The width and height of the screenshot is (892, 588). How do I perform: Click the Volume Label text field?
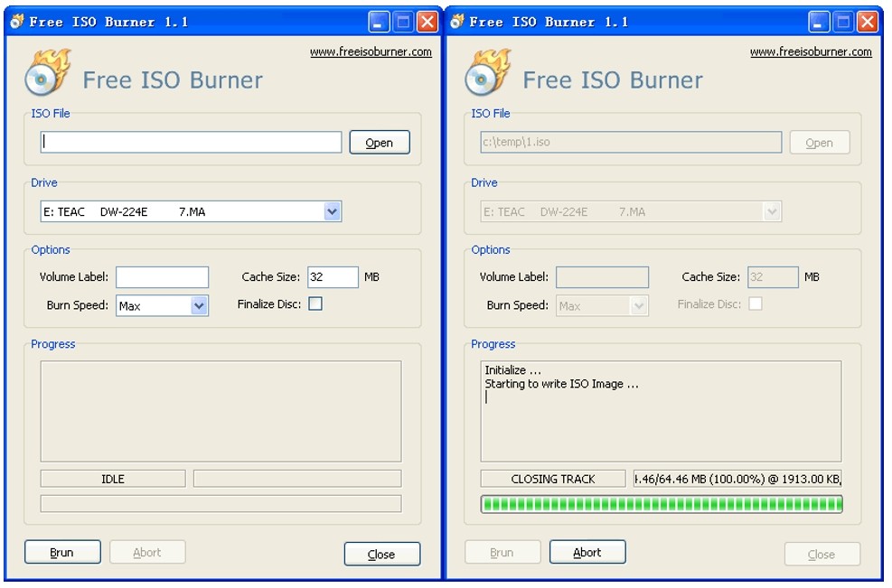pos(162,276)
